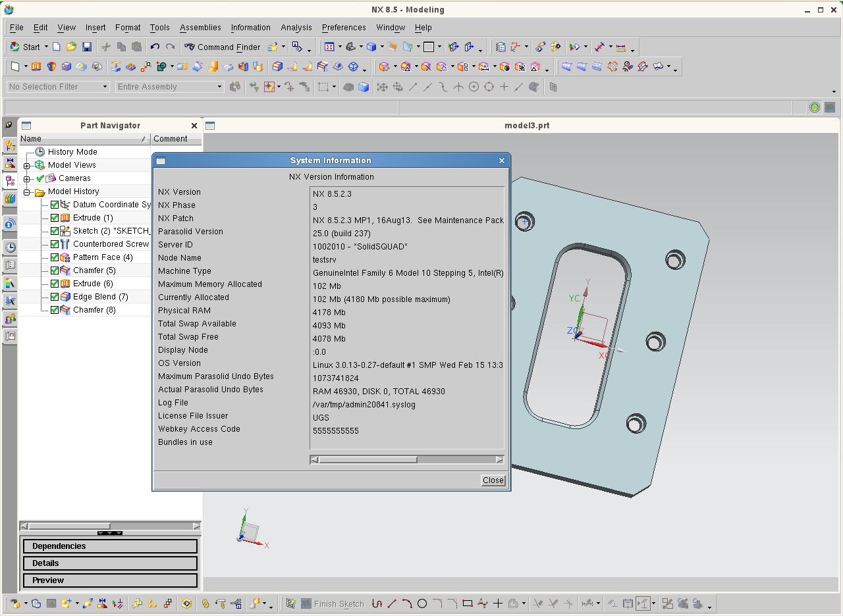Click the Name column header in Part Navigator
This screenshot has width=843, height=616.
[x=84, y=139]
